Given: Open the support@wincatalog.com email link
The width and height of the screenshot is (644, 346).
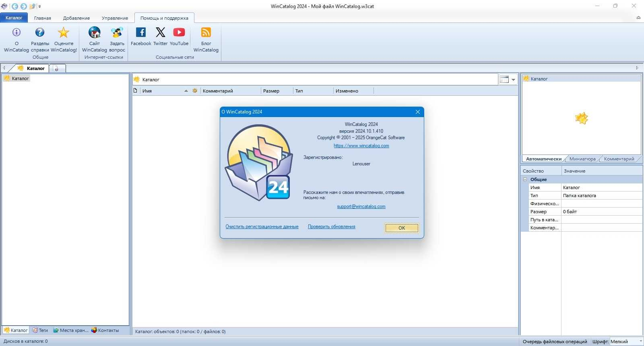Looking at the screenshot, I should click(x=361, y=206).
